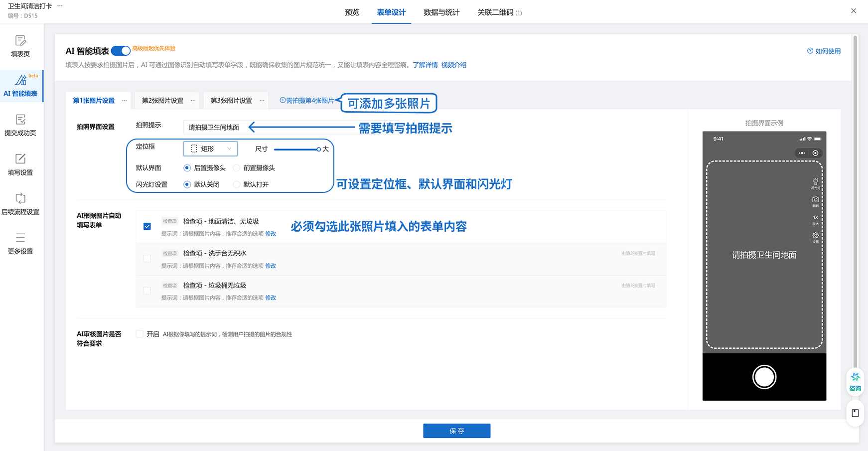Viewport: 868px width, 451px height.
Task: Click 修改 for 地面清洁、无垃圾 prompt
Action: pos(271,234)
